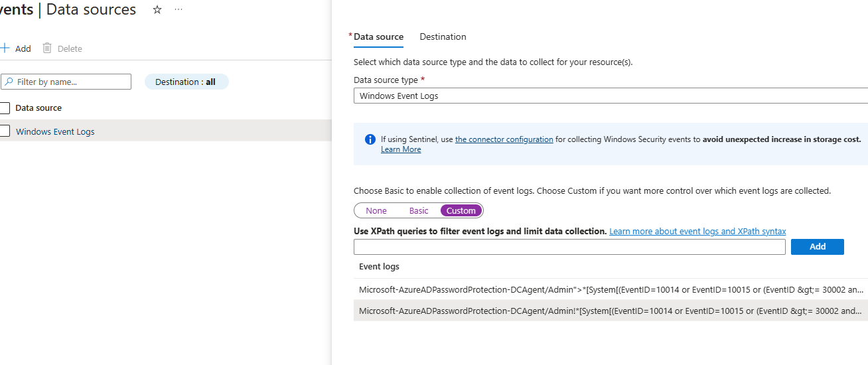Image resolution: width=868 pixels, height=365 pixels.
Task: Check the Windows Event Logs row checkbox
Action: [x=5, y=131]
